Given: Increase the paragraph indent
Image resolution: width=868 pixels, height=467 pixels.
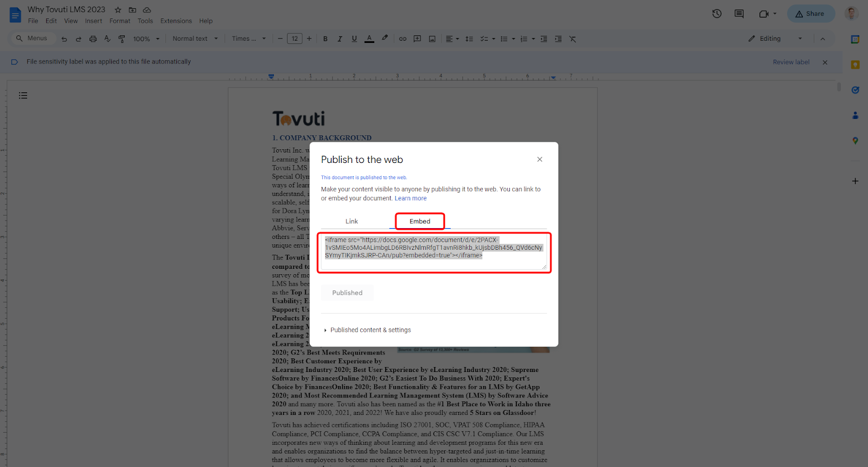Looking at the screenshot, I should tap(558, 39).
